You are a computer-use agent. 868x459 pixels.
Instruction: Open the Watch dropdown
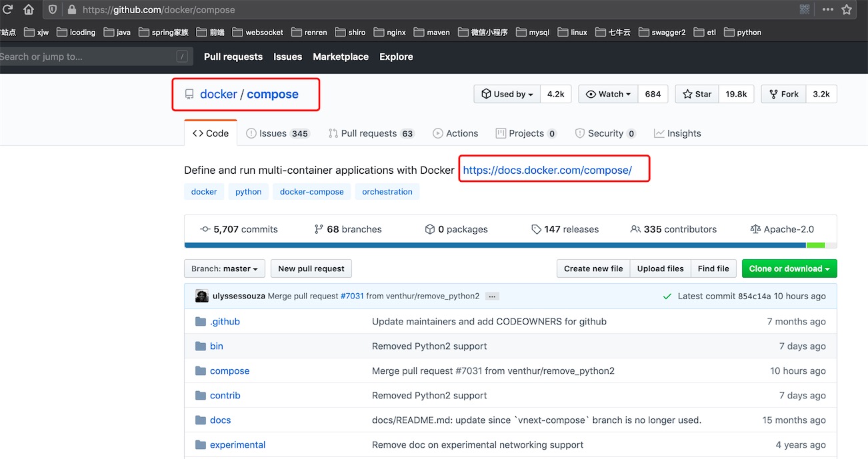[x=608, y=94]
